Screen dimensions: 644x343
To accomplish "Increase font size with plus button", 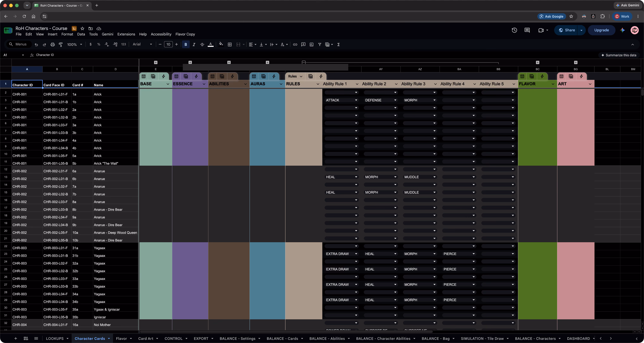I will [x=176, y=44].
